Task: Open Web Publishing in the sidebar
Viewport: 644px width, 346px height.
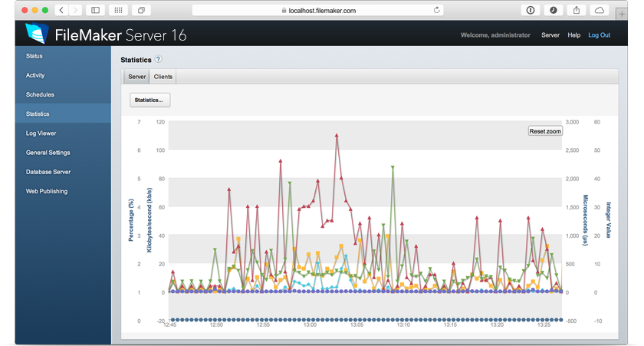Action: (47, 191)
